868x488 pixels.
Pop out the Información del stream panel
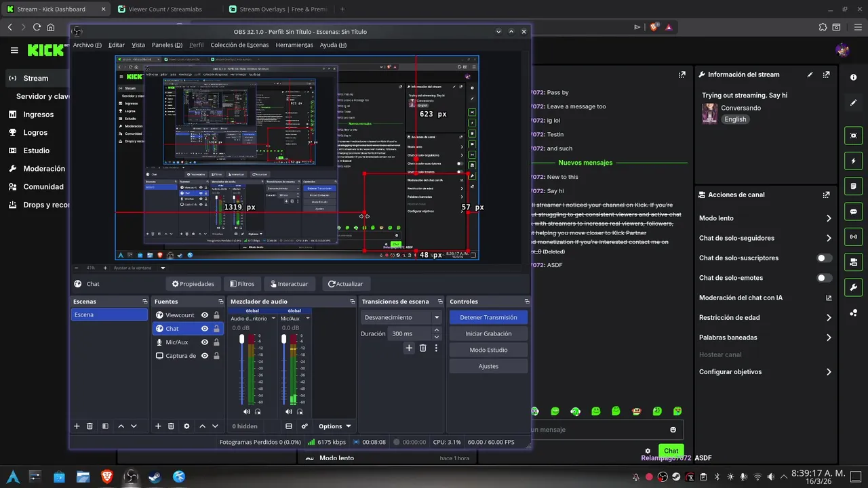826,75
